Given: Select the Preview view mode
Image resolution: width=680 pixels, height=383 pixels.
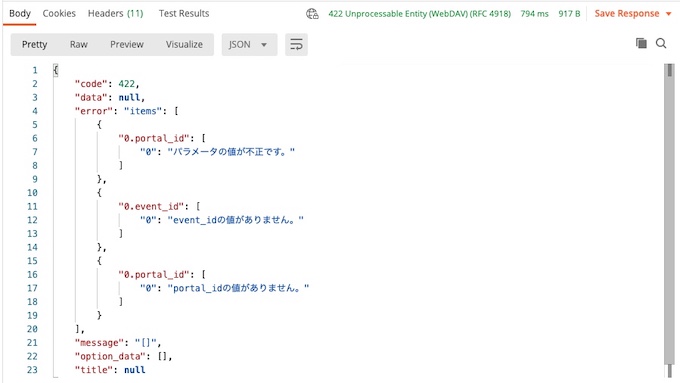Looking at the screenshot, I should pyautogui.click(x=127, y=45).
